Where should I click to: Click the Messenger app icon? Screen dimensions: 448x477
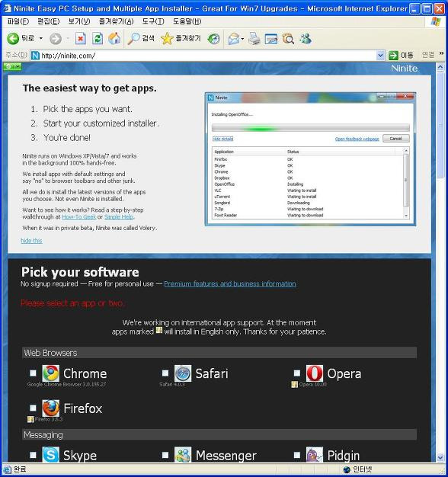(x=183, y=454)
